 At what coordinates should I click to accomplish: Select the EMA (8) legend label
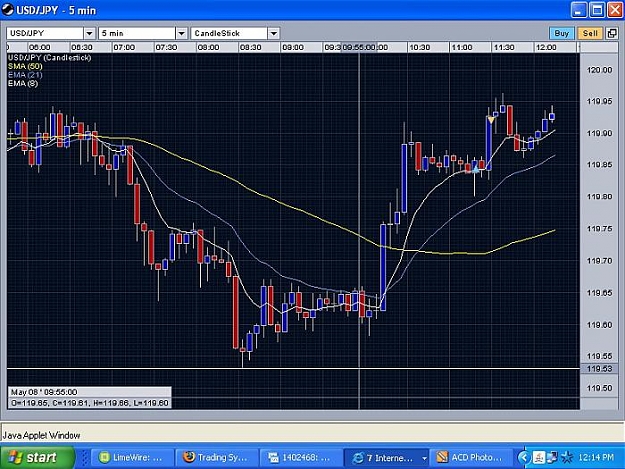22,84
